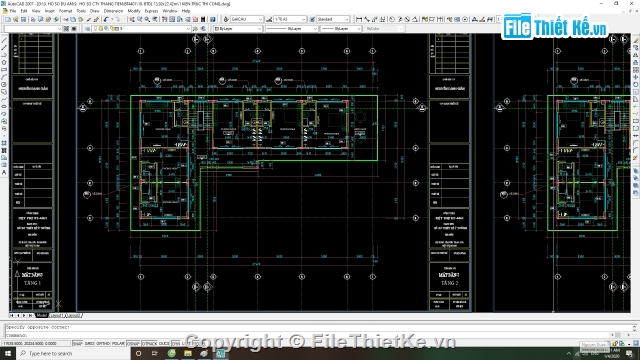Image resolution: width=640 pixels, height=360 pixels.
Task: Open the Dimension menu
Action: [113, 11]
